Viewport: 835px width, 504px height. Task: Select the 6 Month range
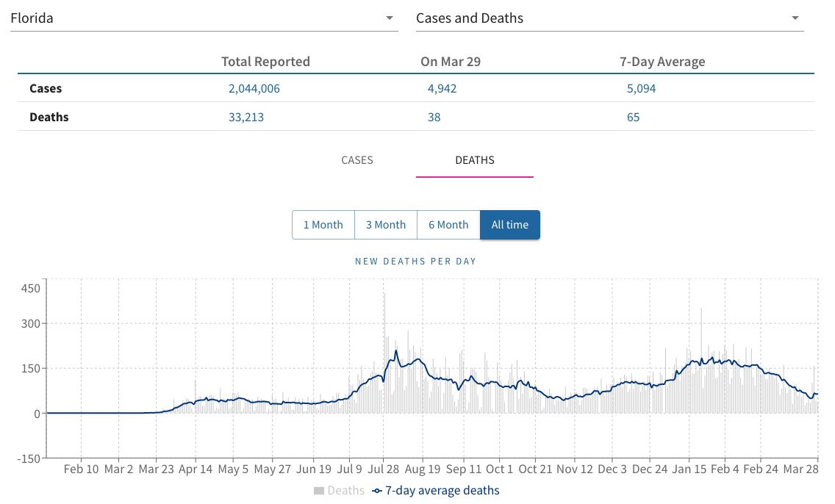(x=448, y=225)
